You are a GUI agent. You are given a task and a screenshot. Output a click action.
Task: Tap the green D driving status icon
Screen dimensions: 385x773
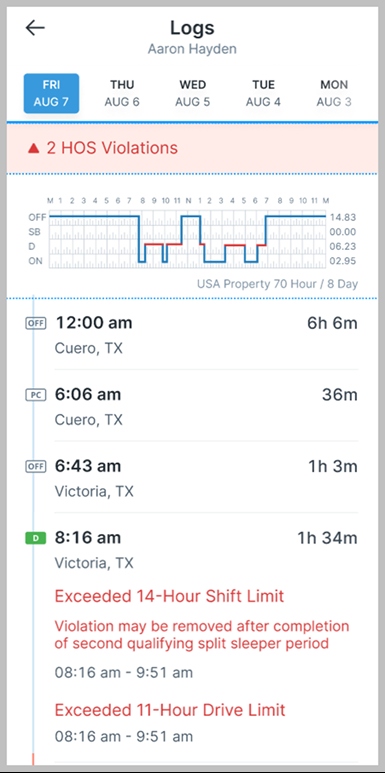[35, 538]
